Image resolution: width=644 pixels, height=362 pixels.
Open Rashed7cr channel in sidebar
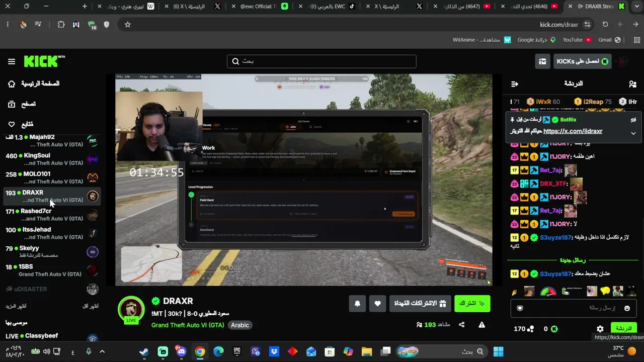pos(52,215)
